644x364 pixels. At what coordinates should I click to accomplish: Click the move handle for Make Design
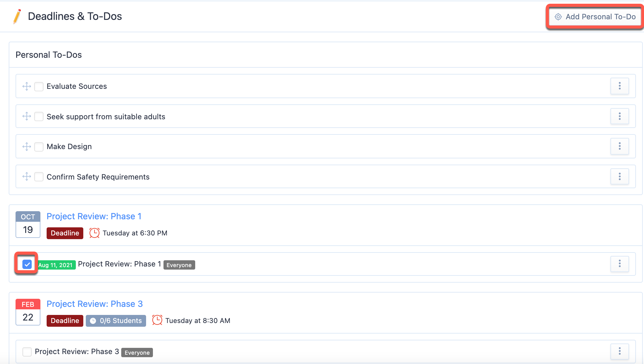click(x=27, y=147)
